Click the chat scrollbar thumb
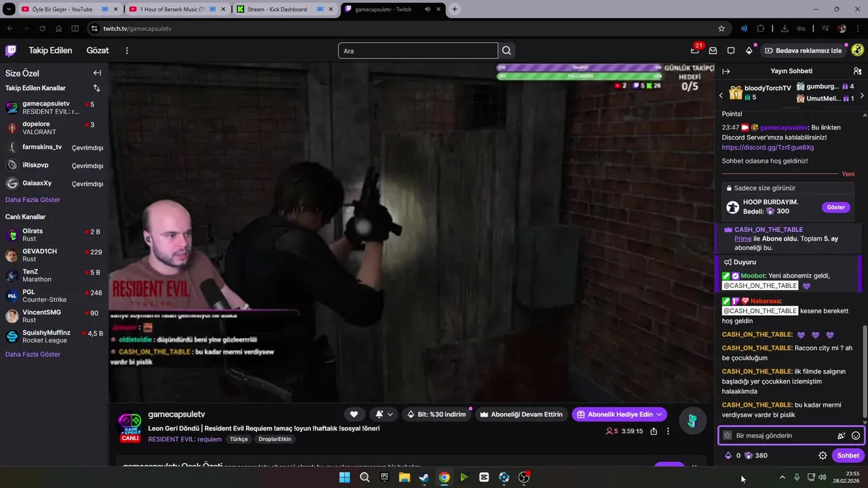 pos(864,371)
